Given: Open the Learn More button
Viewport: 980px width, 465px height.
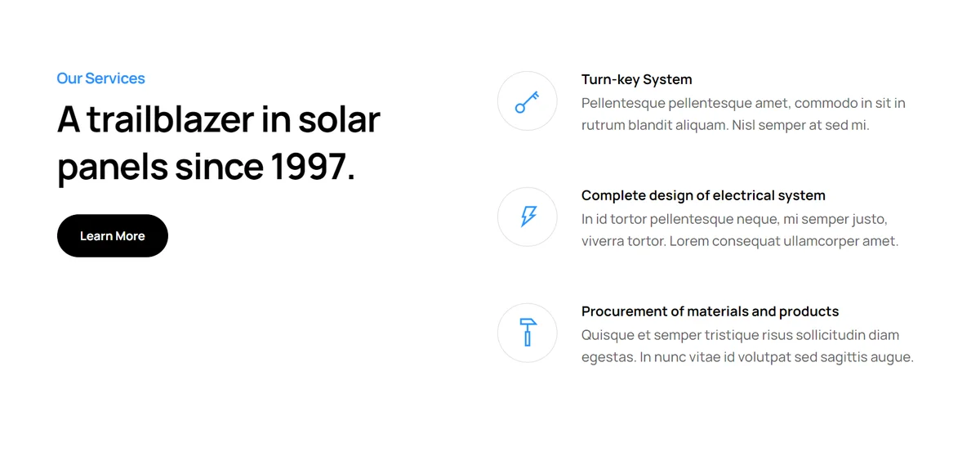Looking at the screenshot, I should click(x=113, y=236).
